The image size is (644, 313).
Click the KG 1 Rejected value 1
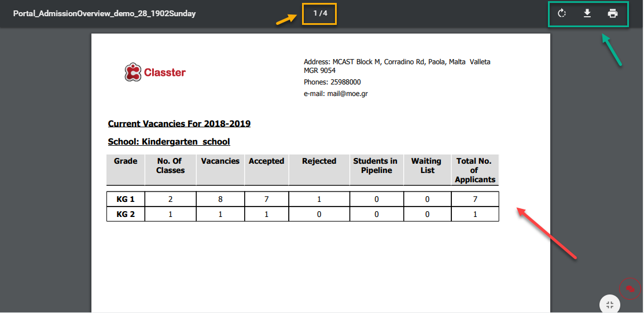pos(319,199)
